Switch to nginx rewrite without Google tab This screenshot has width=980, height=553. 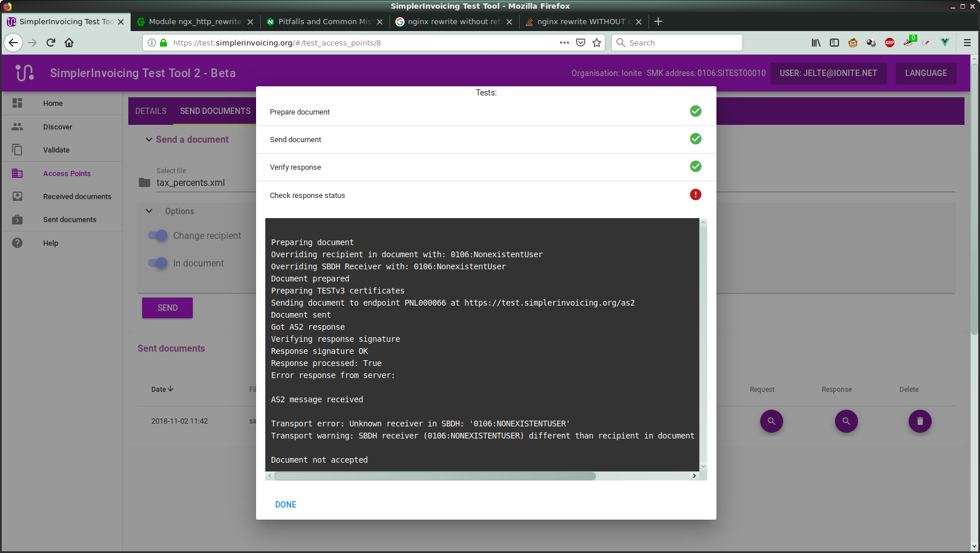(x=454, y=22)
